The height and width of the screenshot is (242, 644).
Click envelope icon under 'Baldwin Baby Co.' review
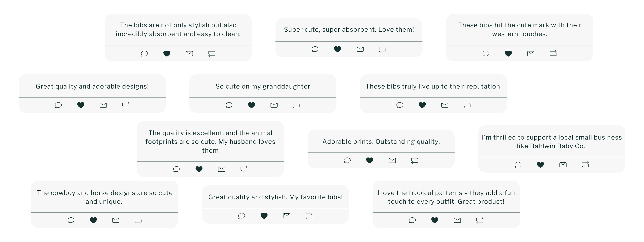(x=563, y=165)
